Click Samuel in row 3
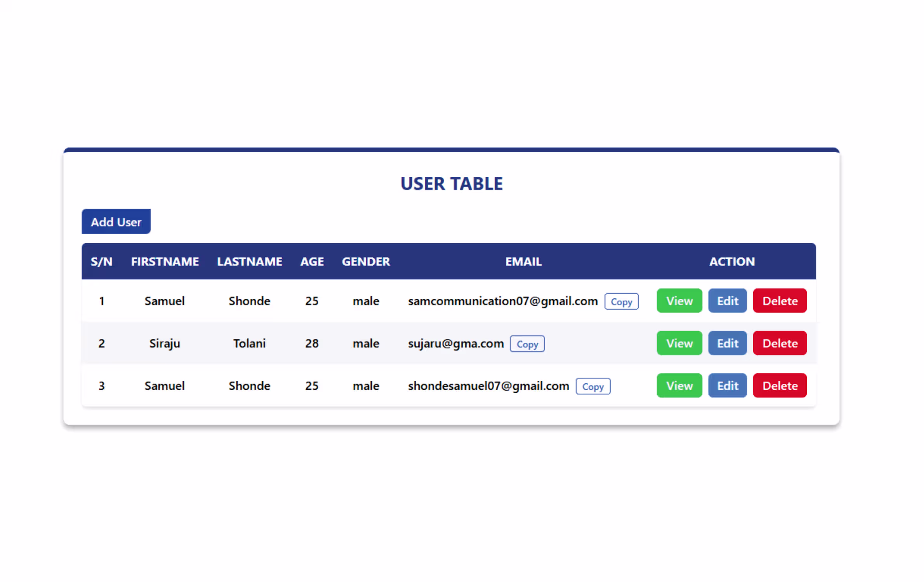Screen dimensions: 924x582 click(x=165, y=386)
